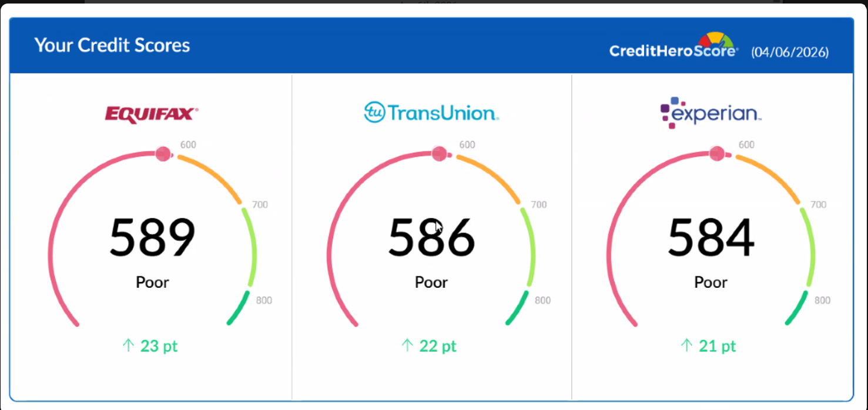This screenshot has height=410, width=868.
Task: Click the date (04/06/2026)
Action: pos(790,52)
